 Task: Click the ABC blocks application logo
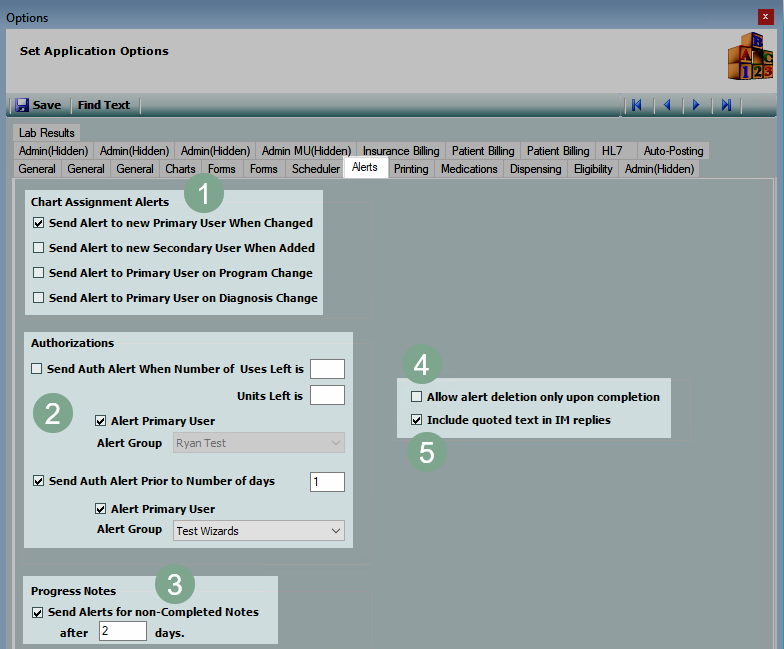pos(749,56)
